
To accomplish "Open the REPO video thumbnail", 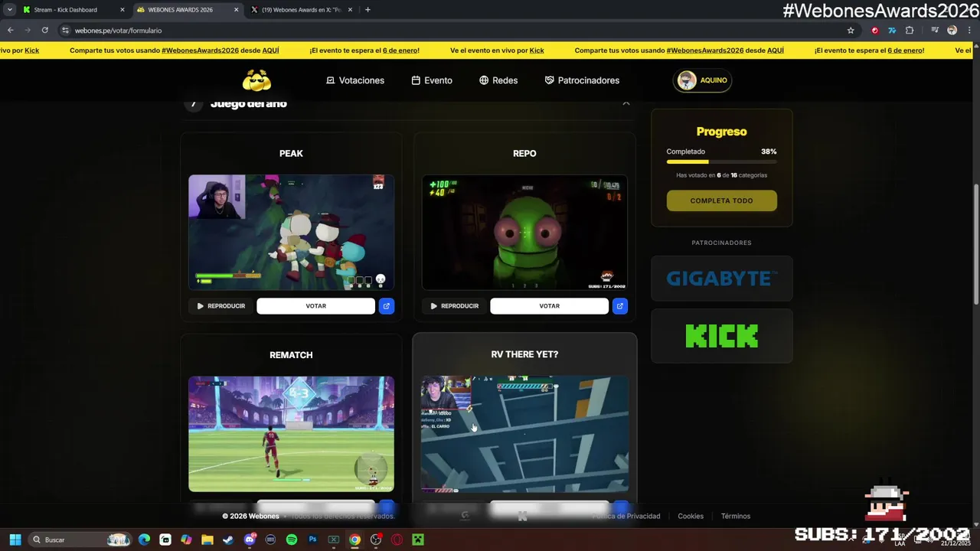I will pos(524,233).
